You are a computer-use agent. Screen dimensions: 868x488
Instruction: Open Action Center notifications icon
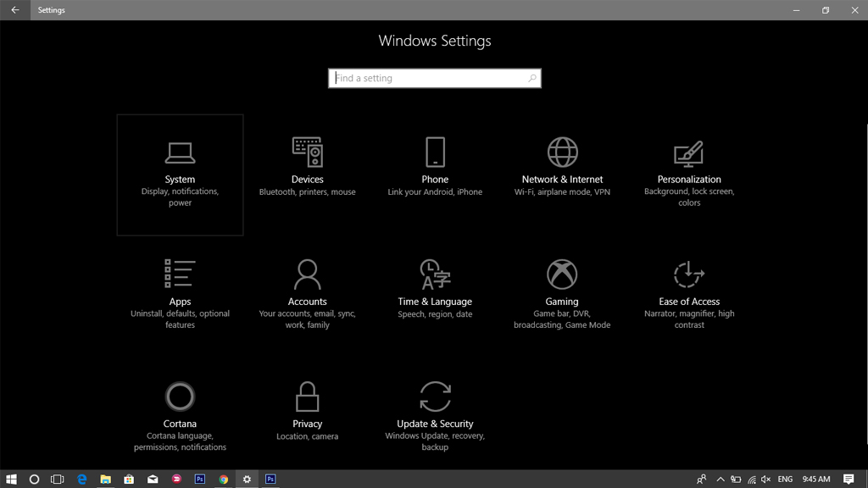pos(849,480)
